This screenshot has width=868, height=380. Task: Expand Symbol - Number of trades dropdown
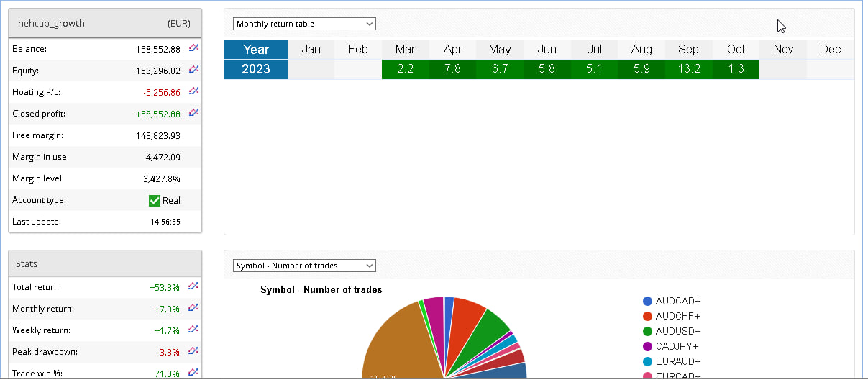[304, 266]
